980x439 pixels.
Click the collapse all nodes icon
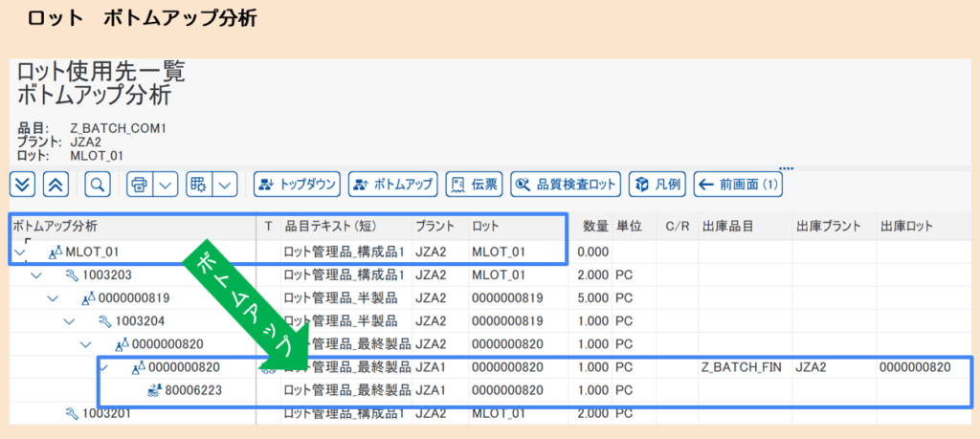pyautogui.click(x=56, y=184)
